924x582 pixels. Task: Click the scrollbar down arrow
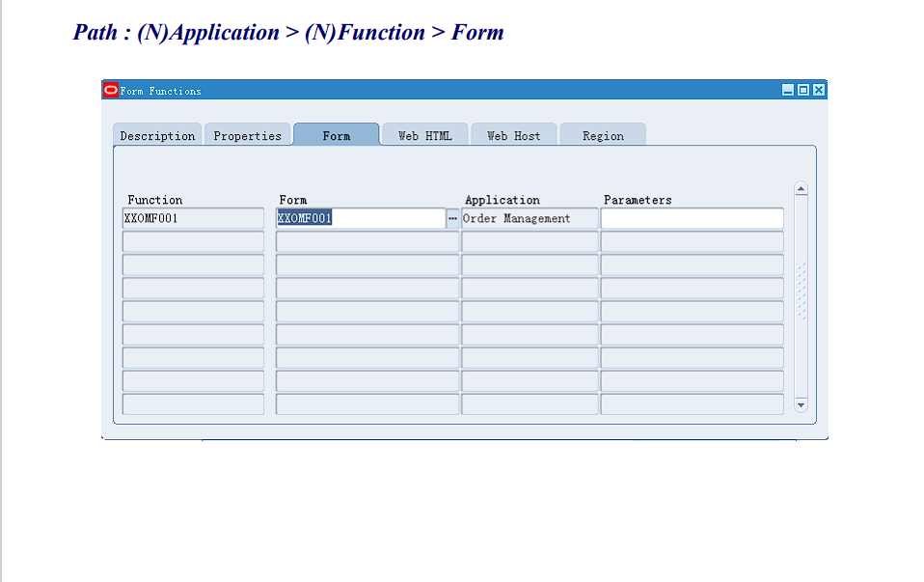[801, 405]
